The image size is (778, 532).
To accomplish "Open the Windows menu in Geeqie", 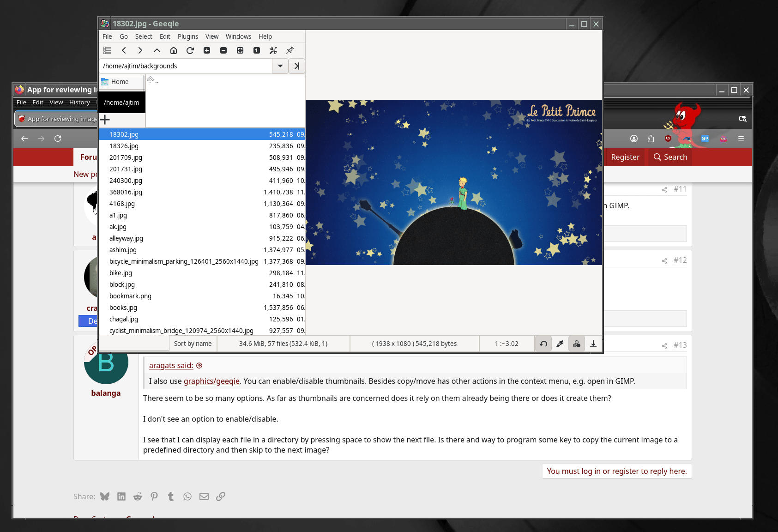I will [238, 36].
